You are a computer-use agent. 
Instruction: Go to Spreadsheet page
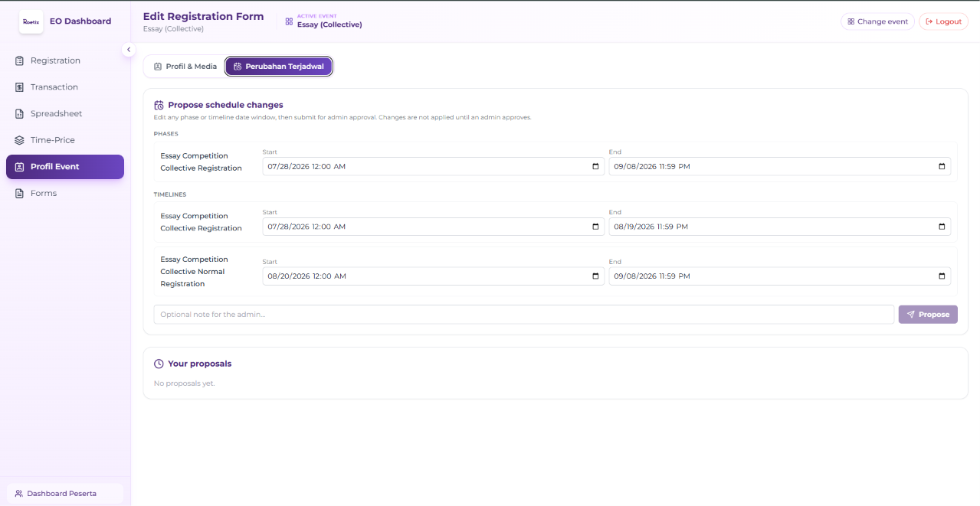pyautogui.click(x=65, y=113)
